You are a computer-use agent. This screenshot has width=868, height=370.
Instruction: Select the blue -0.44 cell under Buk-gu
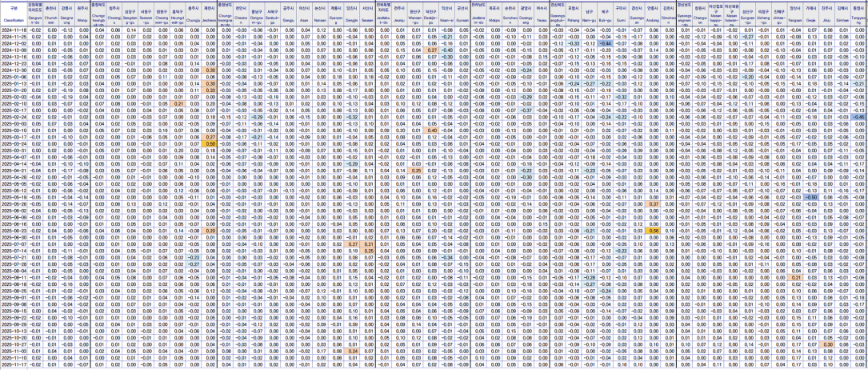606,43
